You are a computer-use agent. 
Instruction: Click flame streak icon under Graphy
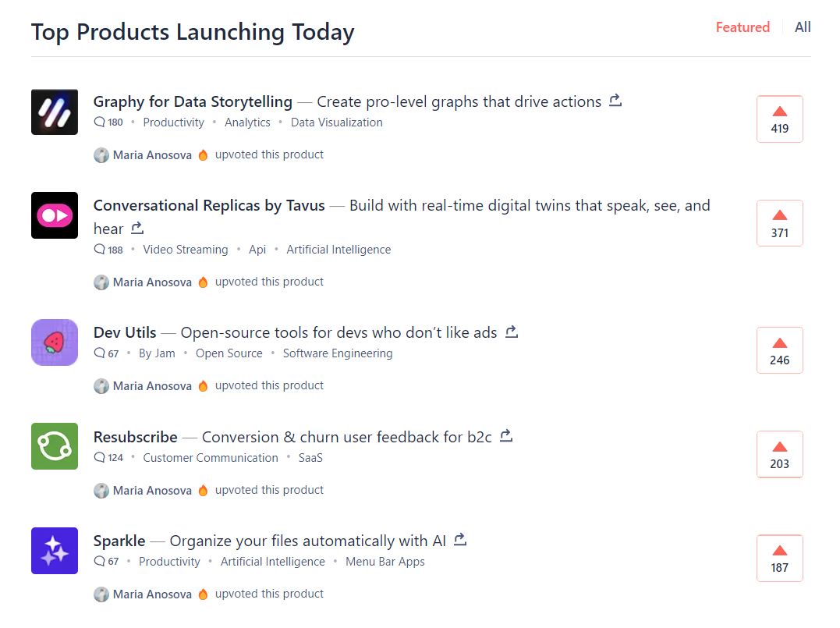tap(203, 155)
